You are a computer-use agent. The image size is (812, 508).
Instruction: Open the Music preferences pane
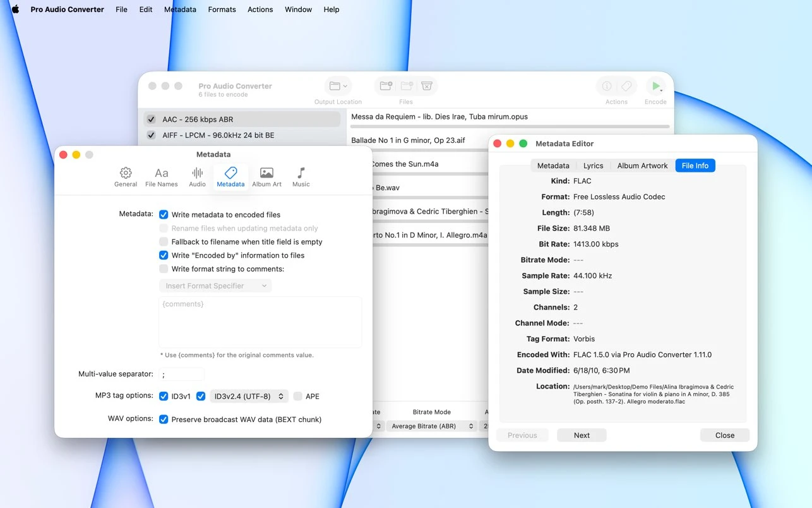[301, 177]
